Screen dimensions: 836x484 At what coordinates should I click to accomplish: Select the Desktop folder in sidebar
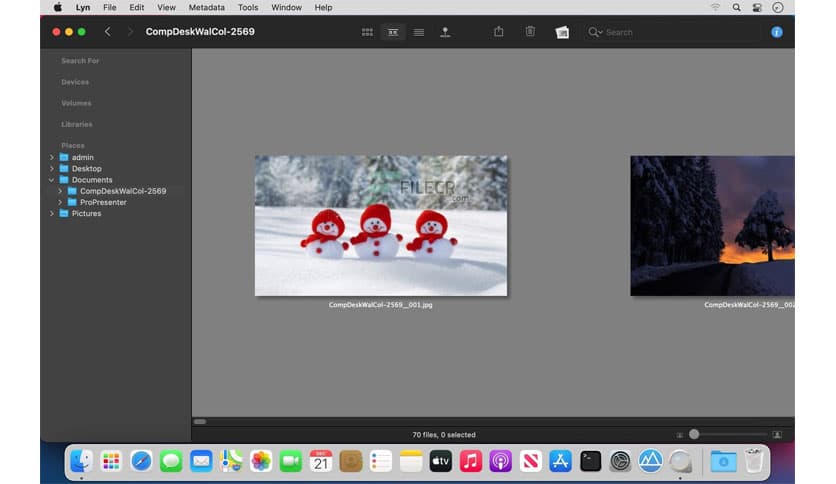(86, 169)
